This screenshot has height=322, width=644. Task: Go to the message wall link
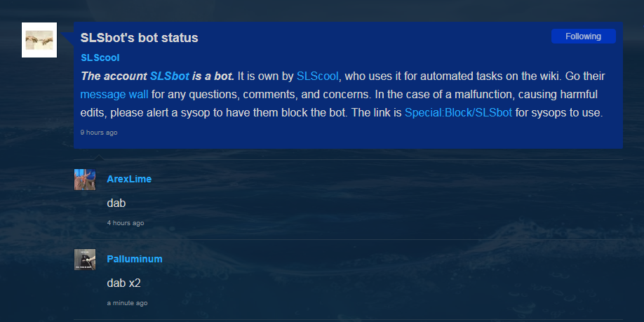click(x=114, y=95)
